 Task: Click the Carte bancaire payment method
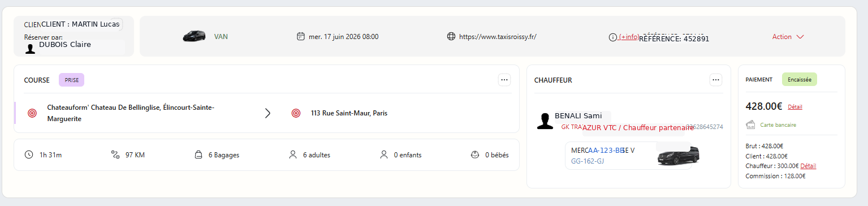click(778, 125)
